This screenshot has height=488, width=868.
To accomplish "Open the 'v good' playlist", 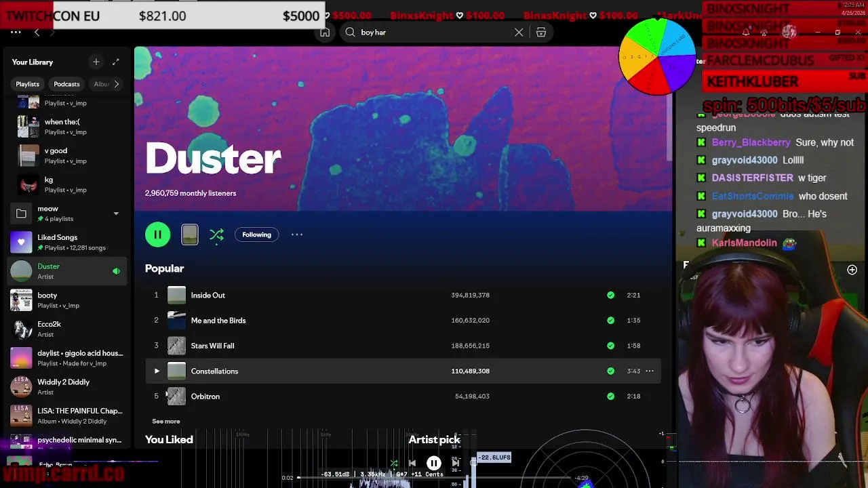I will point(66,156).
